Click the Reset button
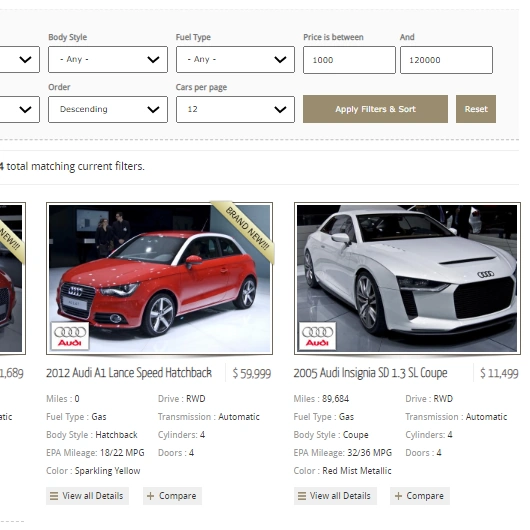 click(x=476, y=109)
